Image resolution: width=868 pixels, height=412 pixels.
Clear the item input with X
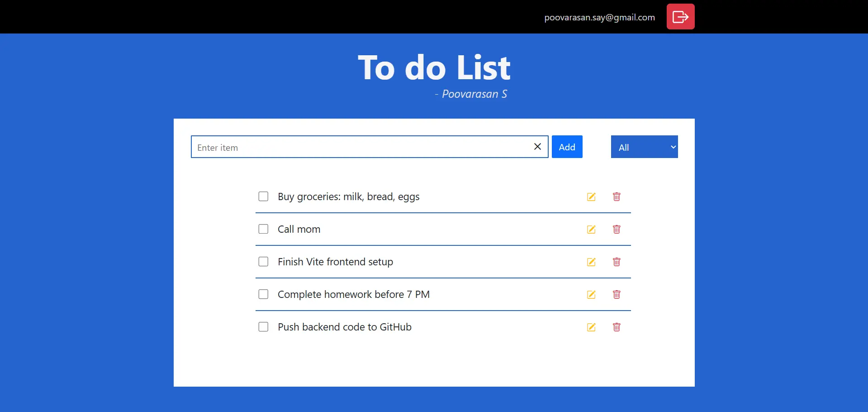[537, 147]
